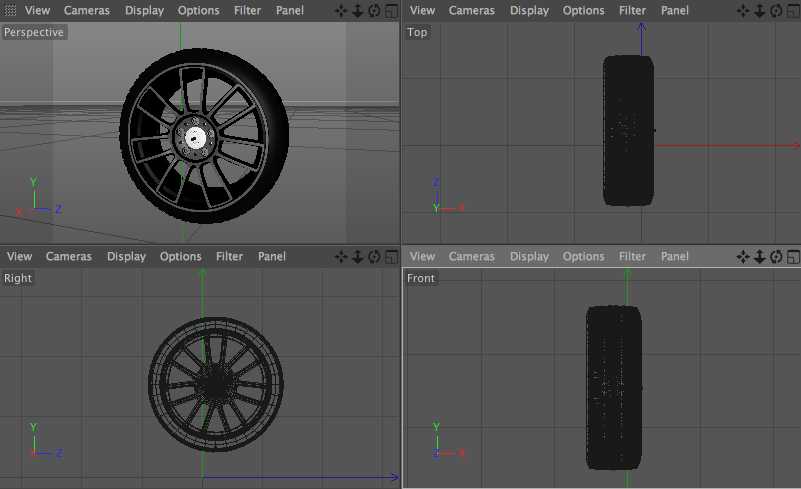
Task: Open the Options menu in Right viewport
Action: [x=181, y=257]
